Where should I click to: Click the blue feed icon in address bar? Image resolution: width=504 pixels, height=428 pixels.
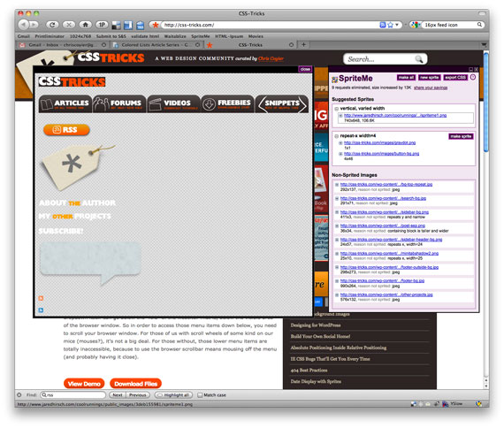pyautogui.click(x=383, y=25)
